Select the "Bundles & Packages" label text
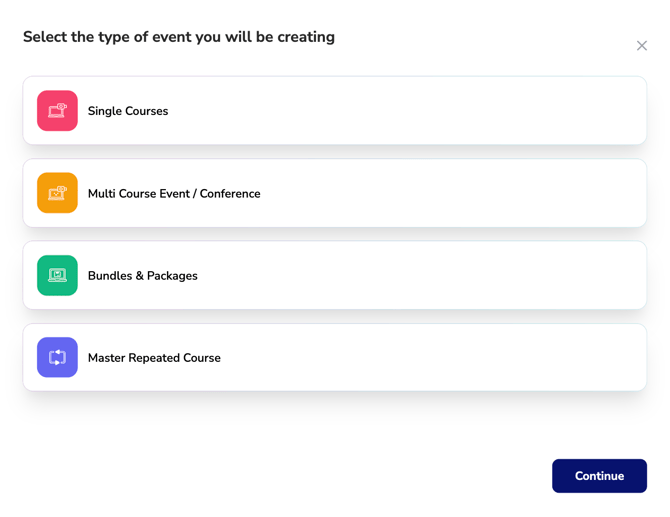The image size is (670, 517). 143,276
